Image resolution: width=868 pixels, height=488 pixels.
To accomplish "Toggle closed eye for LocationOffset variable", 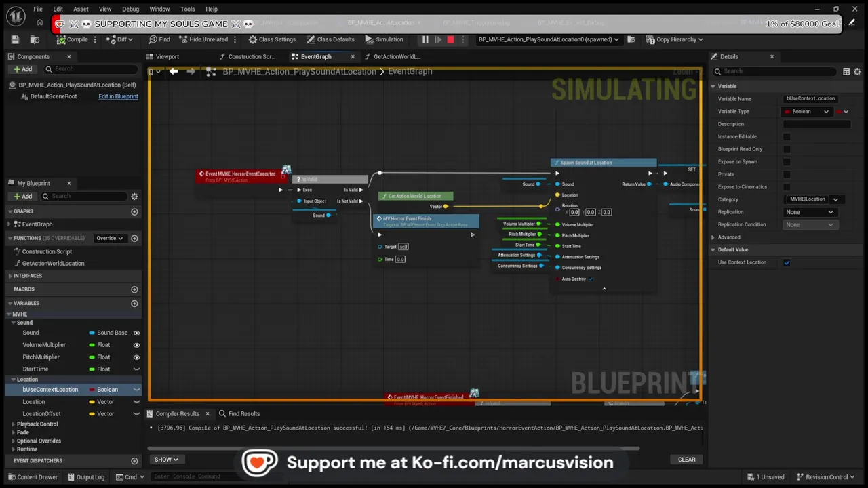I will pos(136,414).
